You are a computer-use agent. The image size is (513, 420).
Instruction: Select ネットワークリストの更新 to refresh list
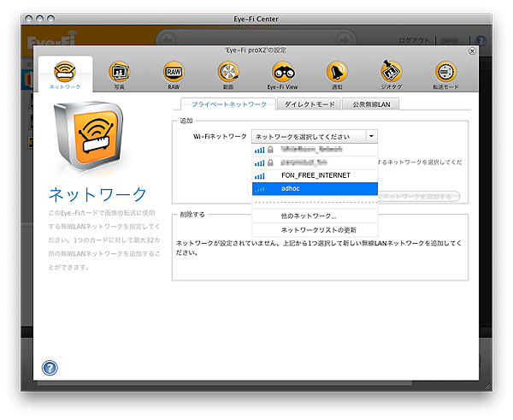pyautogui.click(x=315, y=230)
